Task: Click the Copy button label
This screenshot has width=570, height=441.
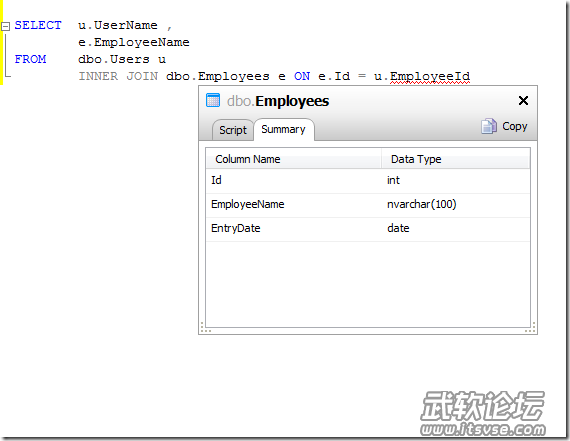Action: (514, 126)
